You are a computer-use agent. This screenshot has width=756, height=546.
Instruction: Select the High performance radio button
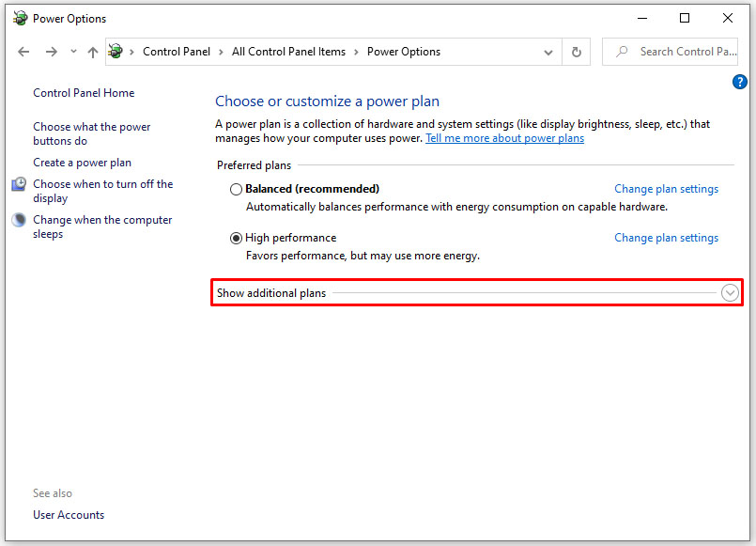(236, 239)
